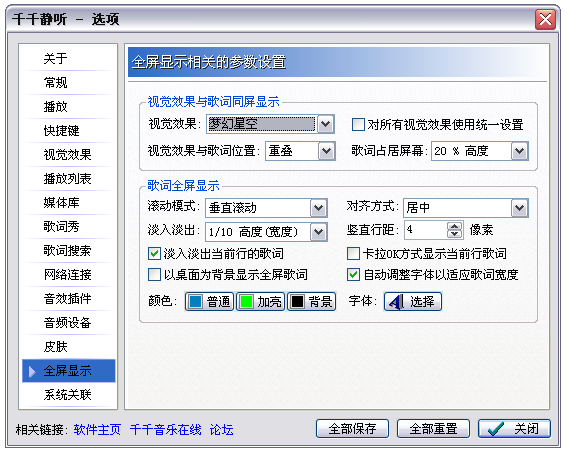Enable 卡拉OK方式显示当前行歌词 checkbox
Image resolution: width=568 pixels, height=454 pixels.
click(x=353, y=253)
